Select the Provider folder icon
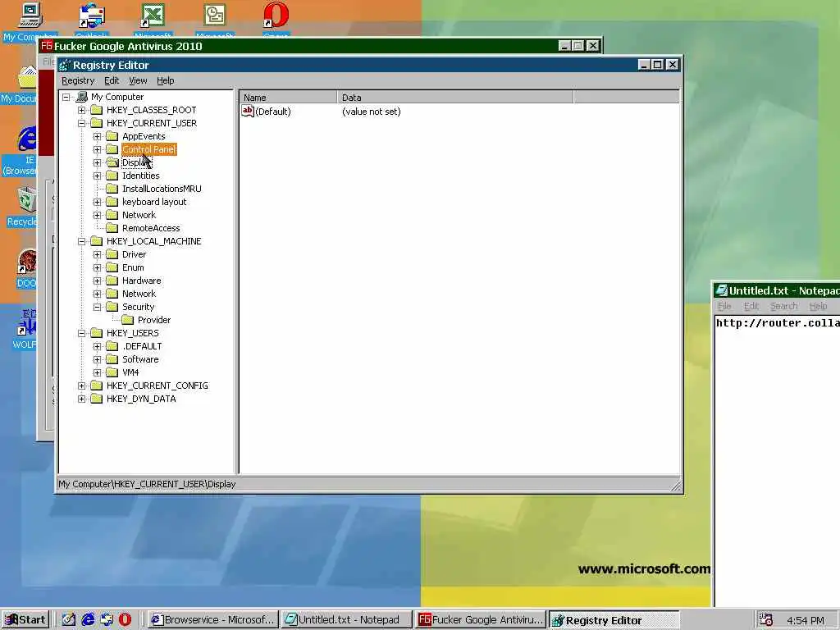This screenshot has width=840, height=630. coord(127,320)
